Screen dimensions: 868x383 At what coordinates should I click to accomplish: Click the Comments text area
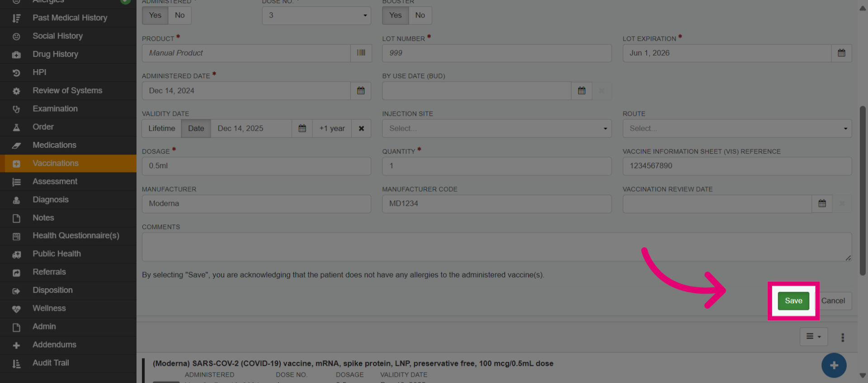[497, 247]
